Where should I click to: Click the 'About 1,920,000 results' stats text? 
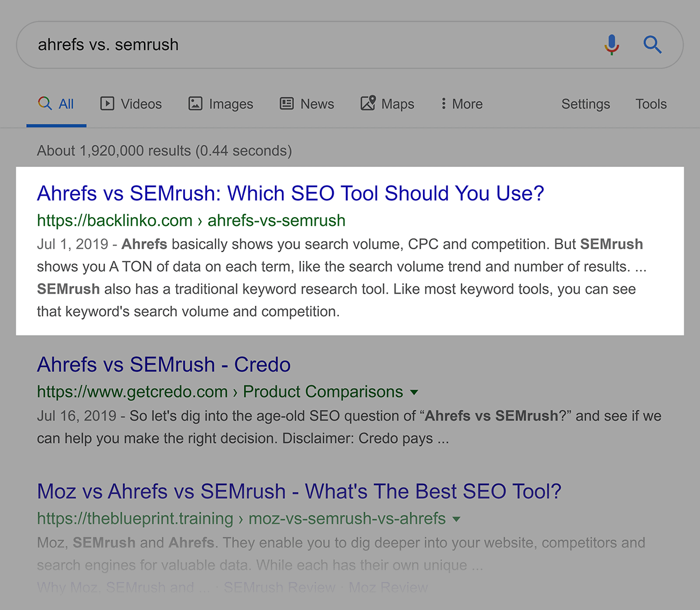tap(164, 151)
